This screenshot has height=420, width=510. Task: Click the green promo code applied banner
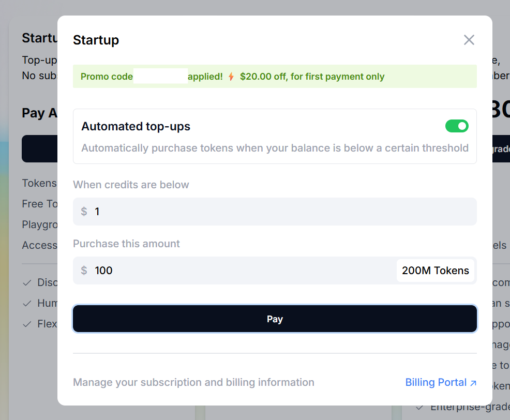tap(275, 77)
